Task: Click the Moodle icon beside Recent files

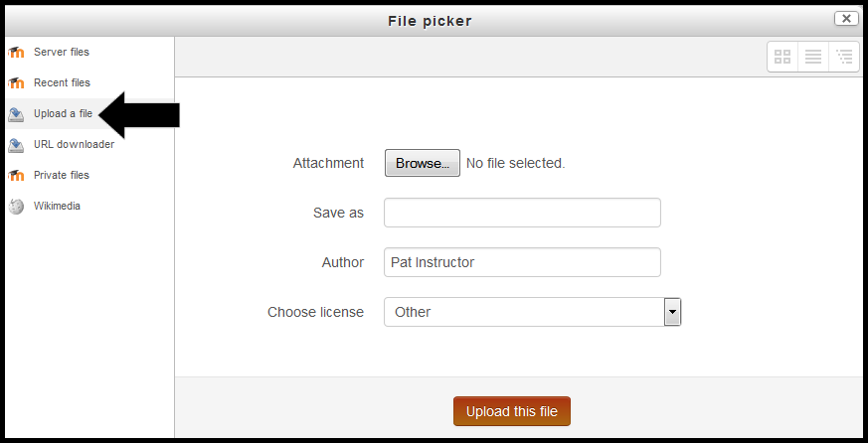Action: click(16, 83)
